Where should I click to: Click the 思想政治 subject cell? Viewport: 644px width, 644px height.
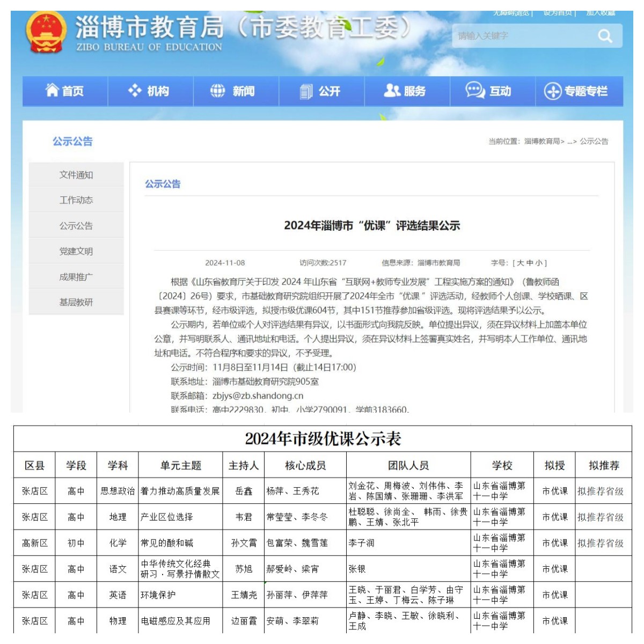[118, 491]
